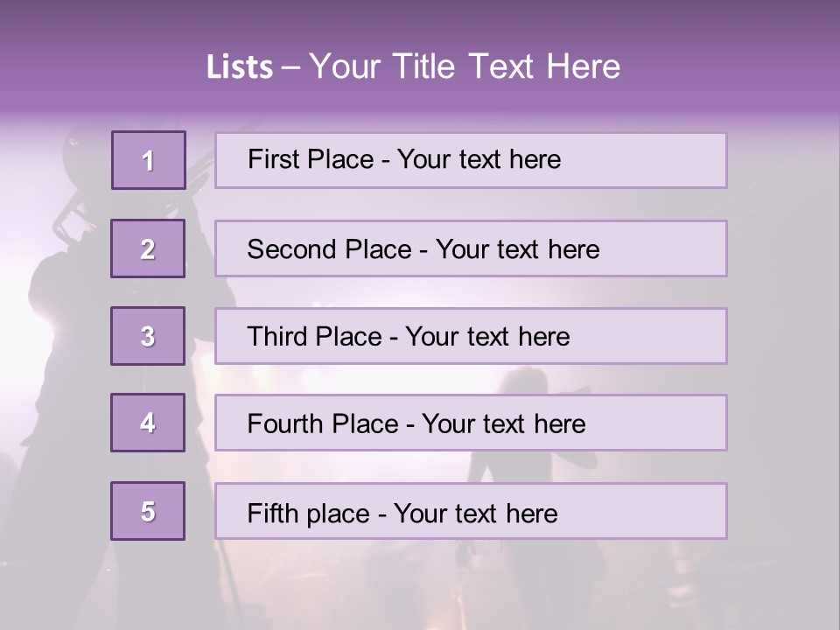
Task: Click the number 3 box
Action: tap(148, 336)
